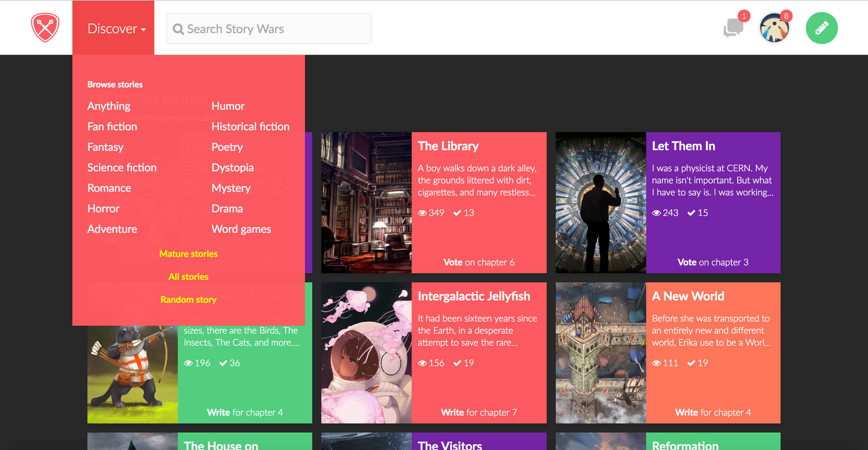868x450 pixels.
Task: Click the votes checkmark on A New World
Action: pos(692,363)
